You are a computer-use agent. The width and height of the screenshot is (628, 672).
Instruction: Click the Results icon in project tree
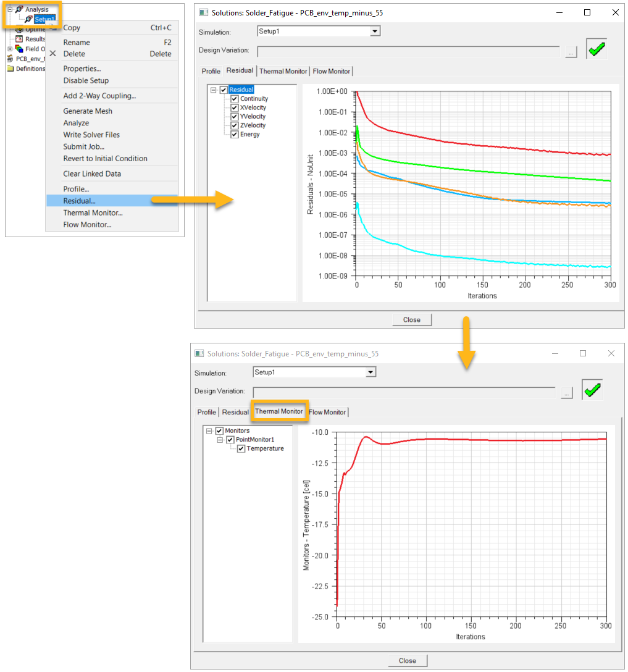19,39
